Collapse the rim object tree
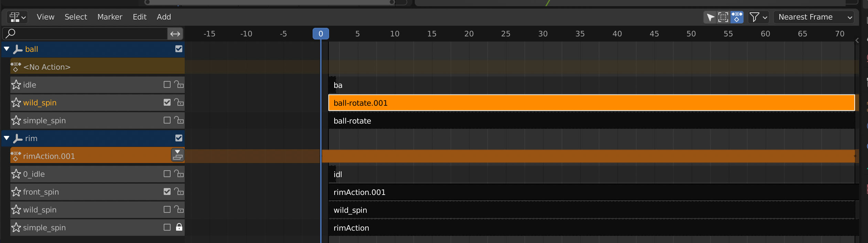Screen dimensions: 868x243 tap(7, 138)
